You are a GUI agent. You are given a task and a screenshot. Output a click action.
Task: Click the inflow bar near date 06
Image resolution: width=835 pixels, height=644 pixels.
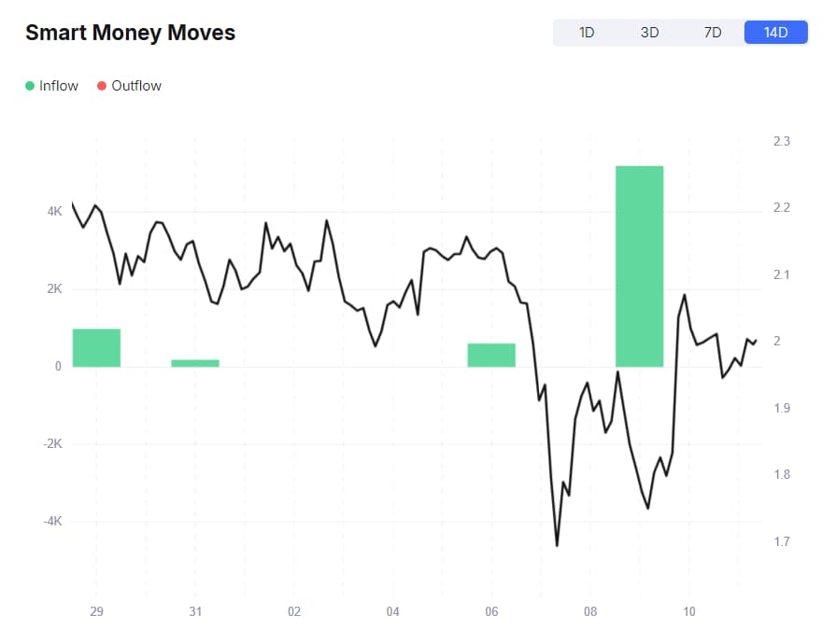pos(491,355)
